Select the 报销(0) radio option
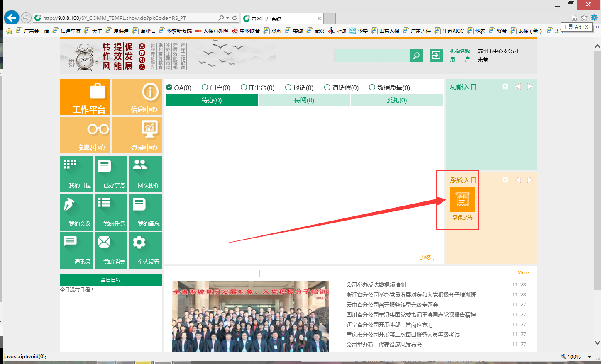 [288, 87]
